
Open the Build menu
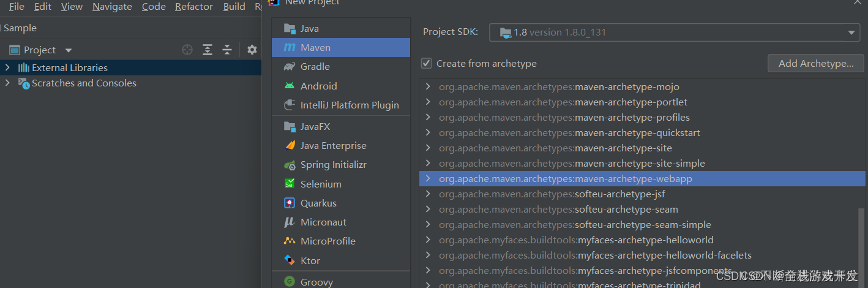234,6
